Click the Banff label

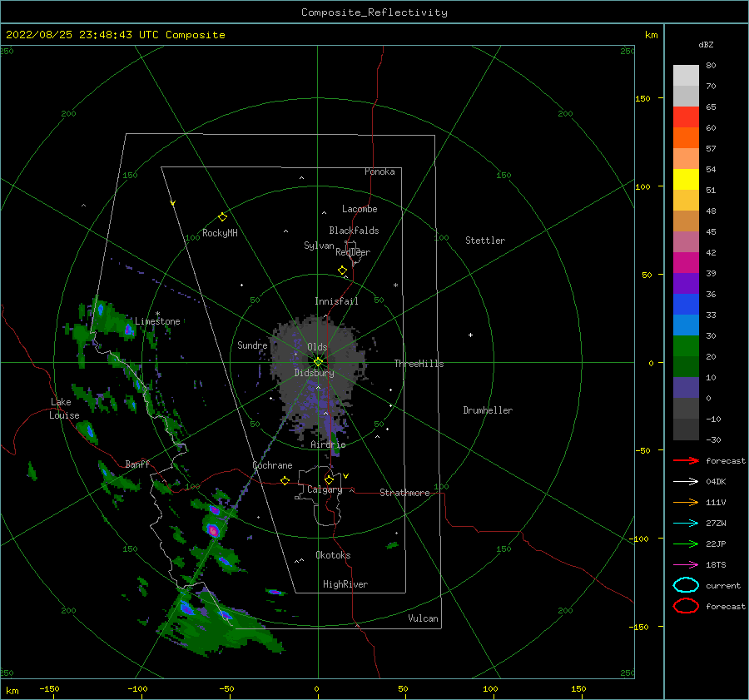click(137, 464)
